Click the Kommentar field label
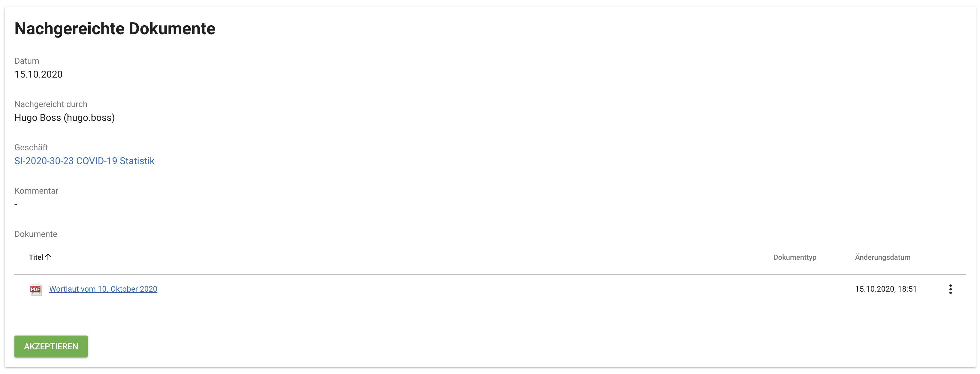 (36, 191)
